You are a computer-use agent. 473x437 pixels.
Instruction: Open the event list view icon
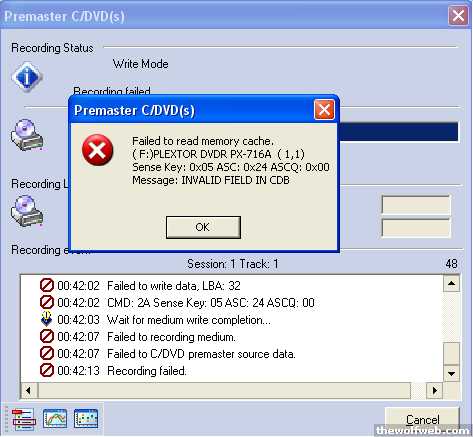(x=23, y=418)
